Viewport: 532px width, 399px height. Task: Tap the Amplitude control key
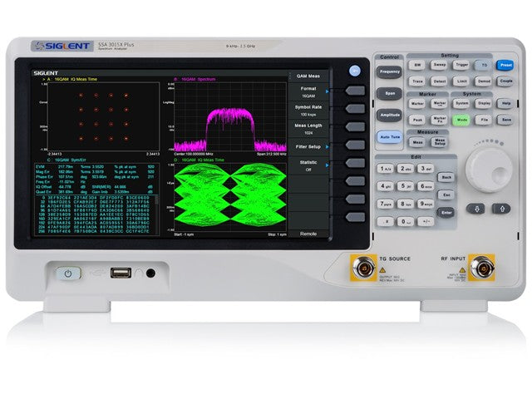click(389, 116)
